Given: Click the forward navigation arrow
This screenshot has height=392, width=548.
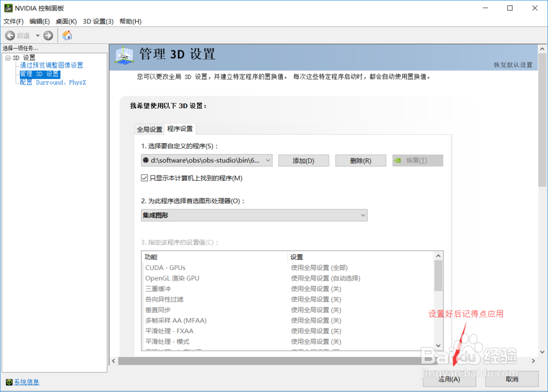Looking at the screenshot, I should pos(47,35).
